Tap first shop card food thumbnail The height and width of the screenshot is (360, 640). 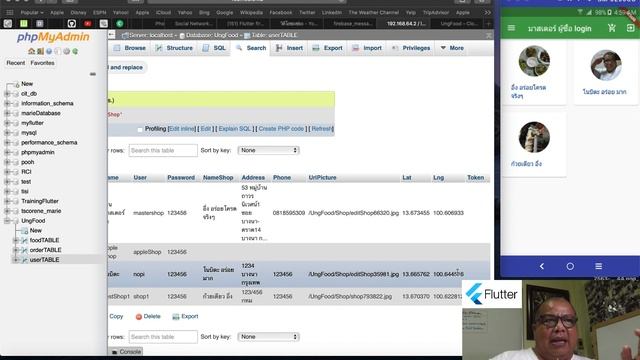tap(534, 61)
